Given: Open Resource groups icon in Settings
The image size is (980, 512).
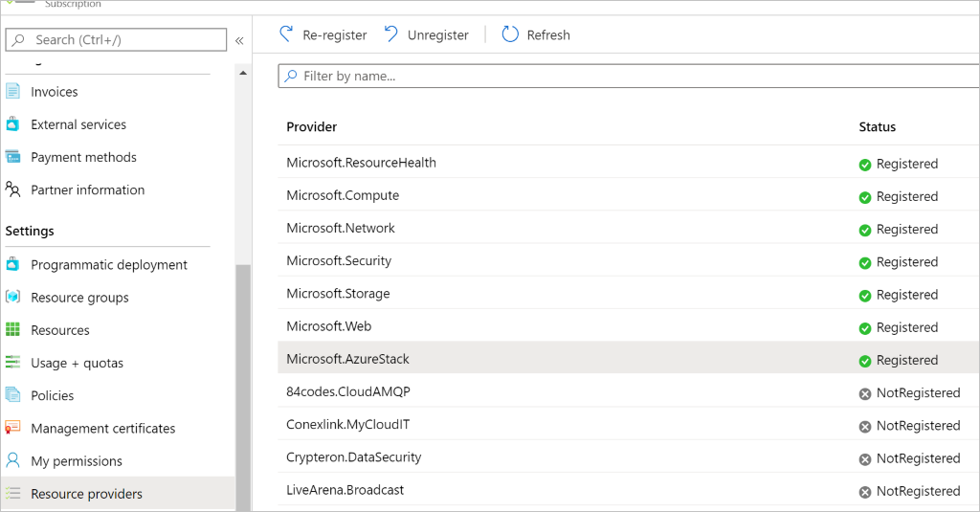Looking at the screenshot, I should tap(12, 297).
